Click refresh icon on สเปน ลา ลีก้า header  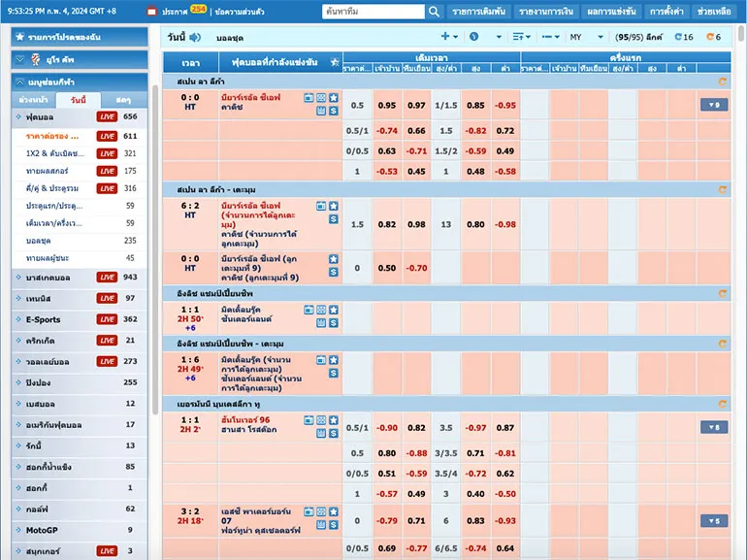(x=720, y=82)
